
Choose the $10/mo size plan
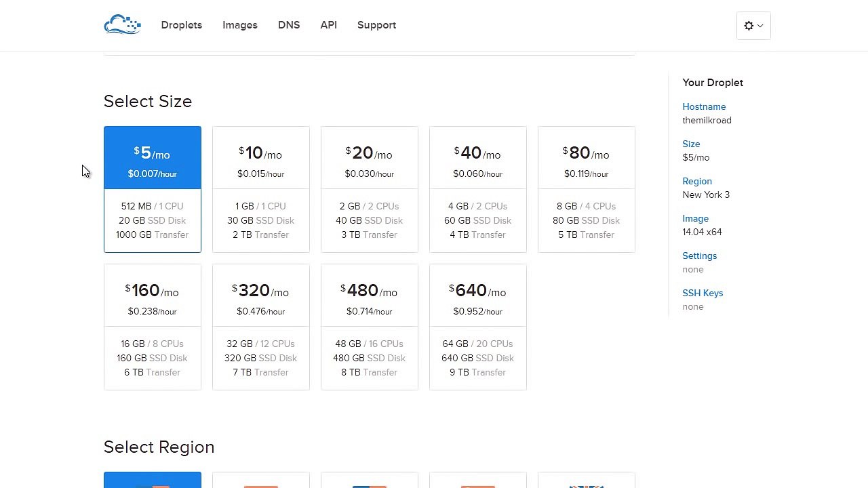coord(261,189)
